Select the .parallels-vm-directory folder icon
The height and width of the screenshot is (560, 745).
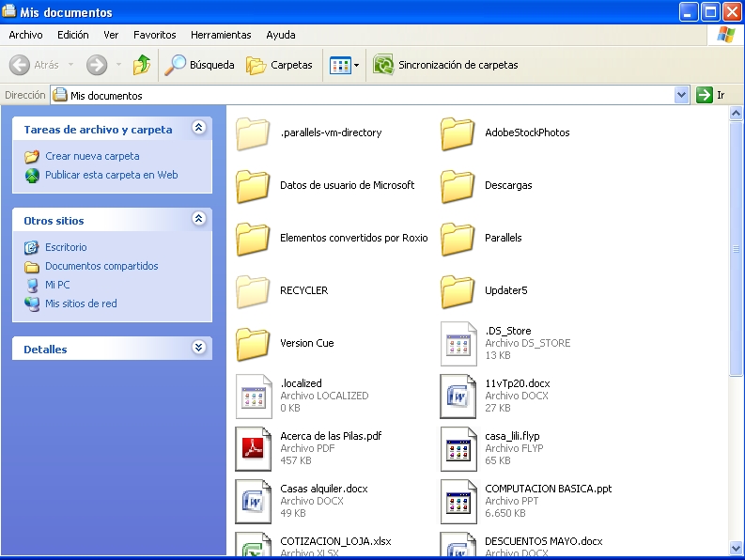(253, 133)
